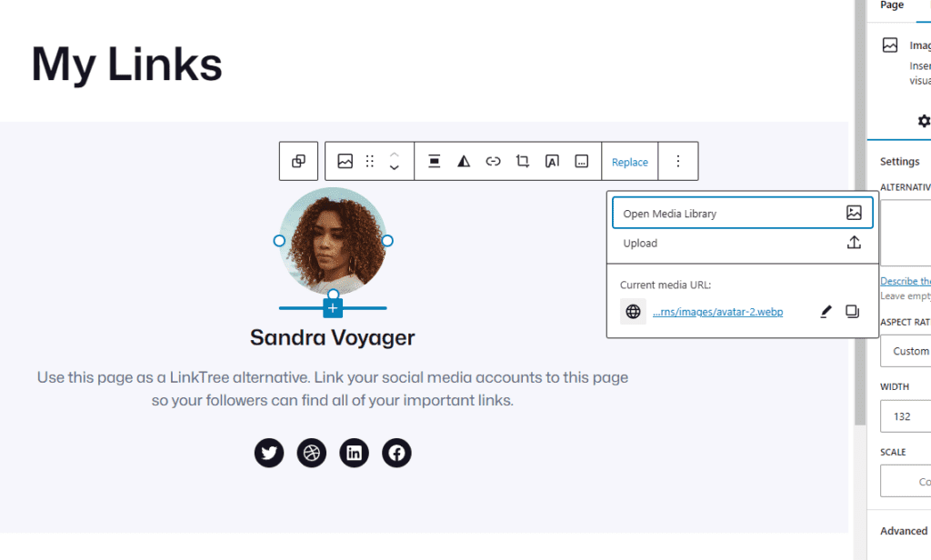Click the drag handle in block toolbar
931x560 pixels.
click(x=369, y=162)
